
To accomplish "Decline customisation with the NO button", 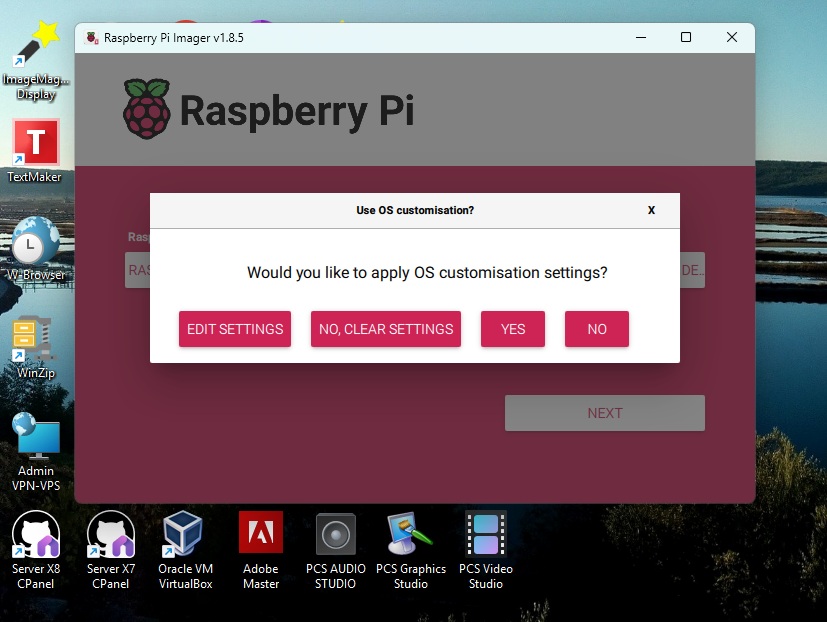I will tap(597, 329).
